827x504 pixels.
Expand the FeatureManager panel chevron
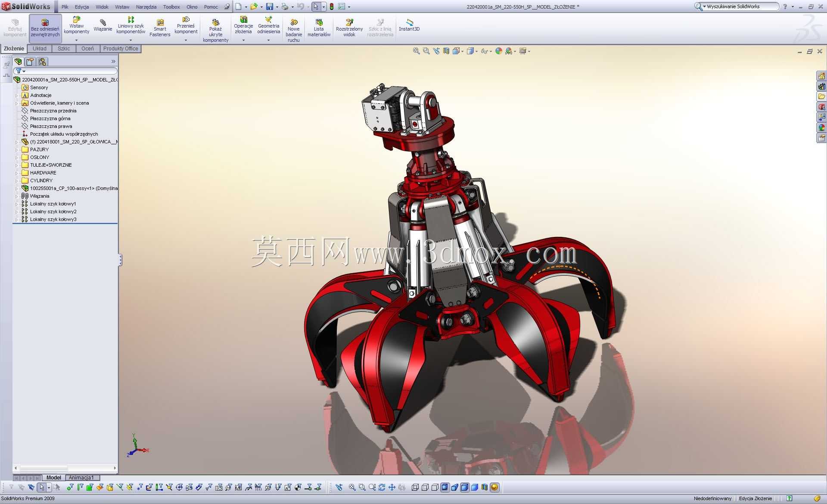coord(113,62)
